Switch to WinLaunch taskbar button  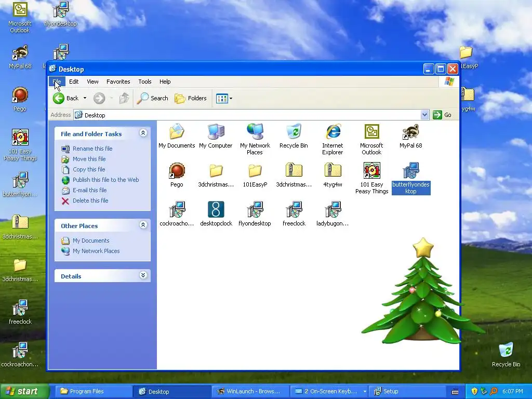250,391
